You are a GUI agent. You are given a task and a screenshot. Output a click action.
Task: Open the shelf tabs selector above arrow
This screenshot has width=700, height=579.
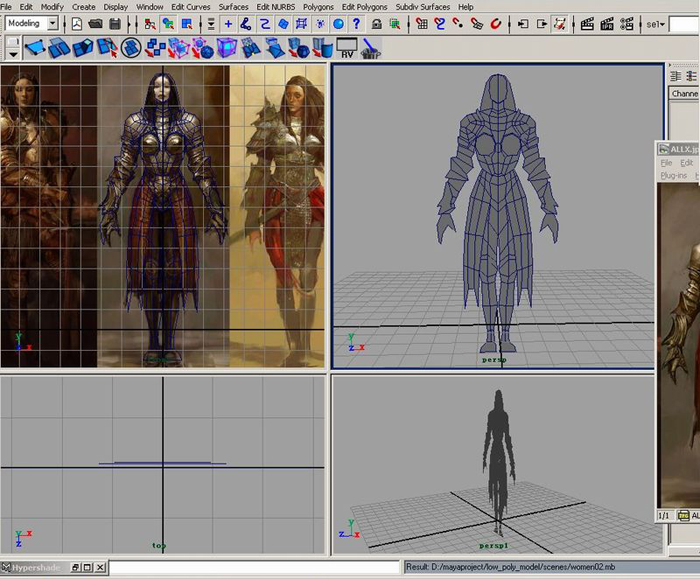pyautogui.click(x=13, y=42)
